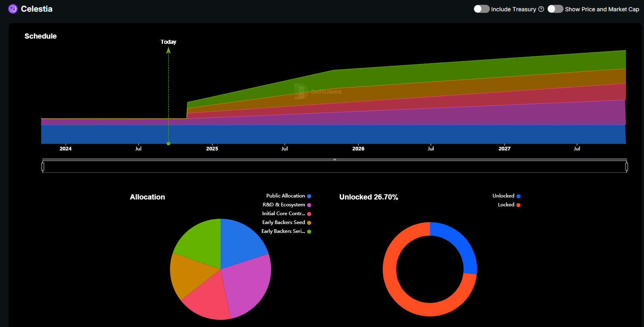Toggle Public Allocation legend entry

289,196
